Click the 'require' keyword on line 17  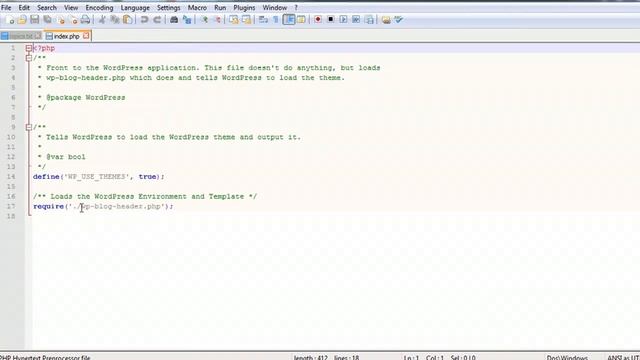pyautogui.click(x=49, y=207)
